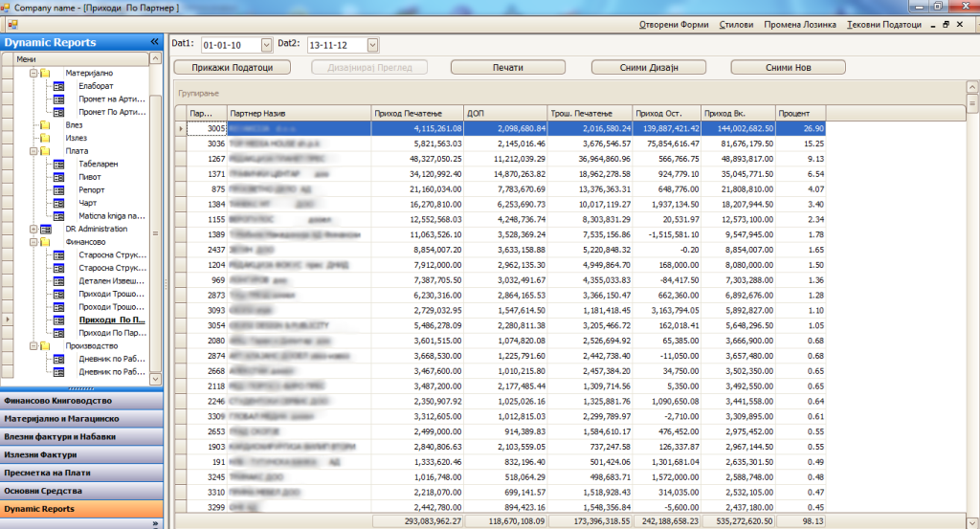Screen dimensions: 980x529
Task: Collapse the Dynamic Reports side panel
Action: [154, 42]
